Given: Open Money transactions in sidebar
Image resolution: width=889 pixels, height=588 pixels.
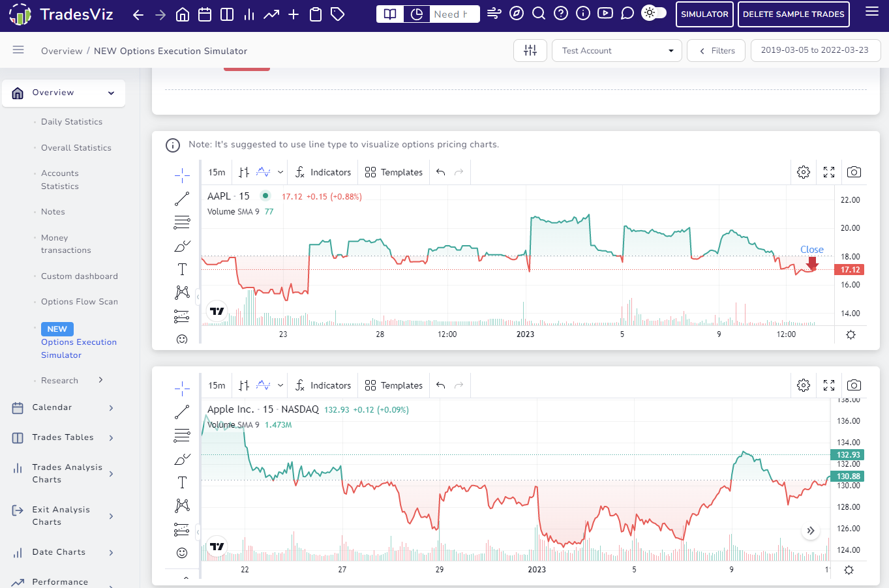Looking at the screenshot, I should 66,244.
